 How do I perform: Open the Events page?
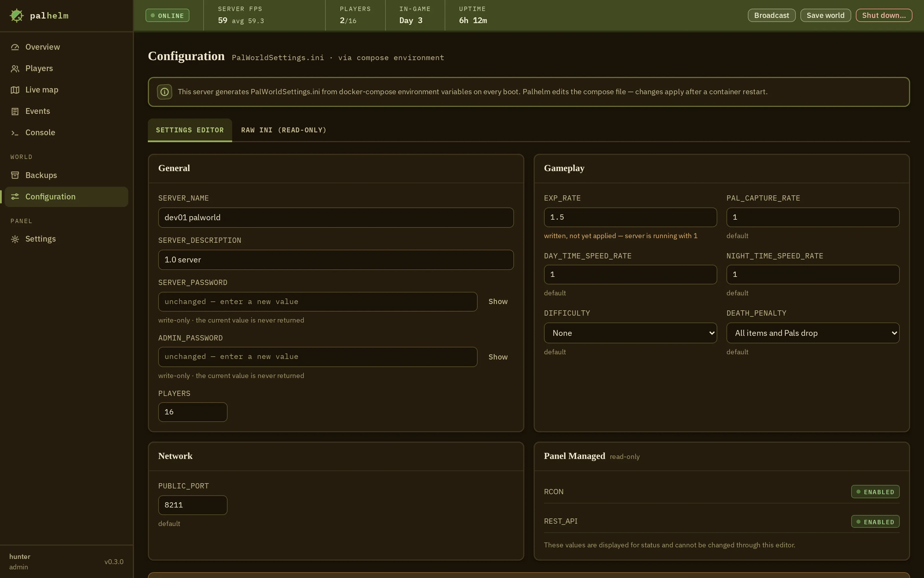66,111
